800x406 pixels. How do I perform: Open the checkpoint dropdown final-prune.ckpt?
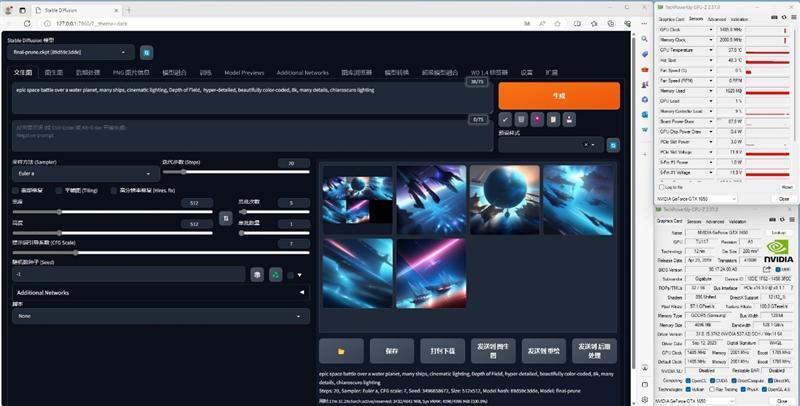tap(70, 52)
